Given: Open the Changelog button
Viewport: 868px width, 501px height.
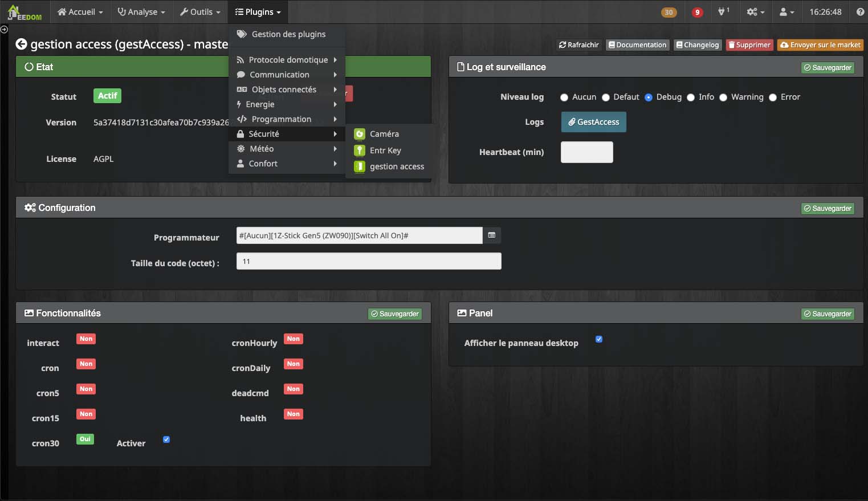Looking at the screenshot, I should click(698, 45).
